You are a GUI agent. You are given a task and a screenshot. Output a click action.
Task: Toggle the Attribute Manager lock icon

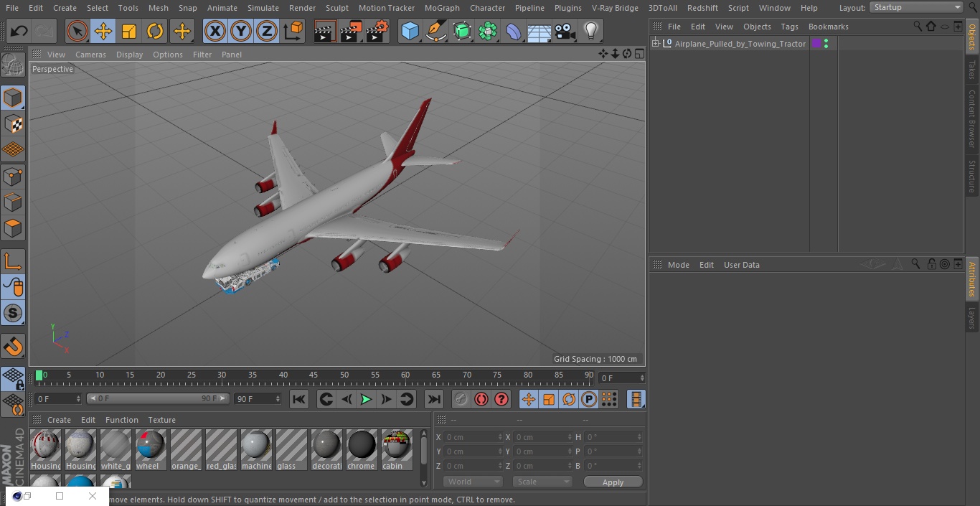931,264
